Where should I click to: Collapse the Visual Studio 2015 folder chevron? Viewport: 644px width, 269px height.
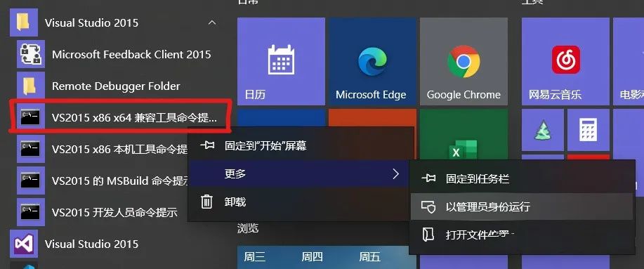212,22
